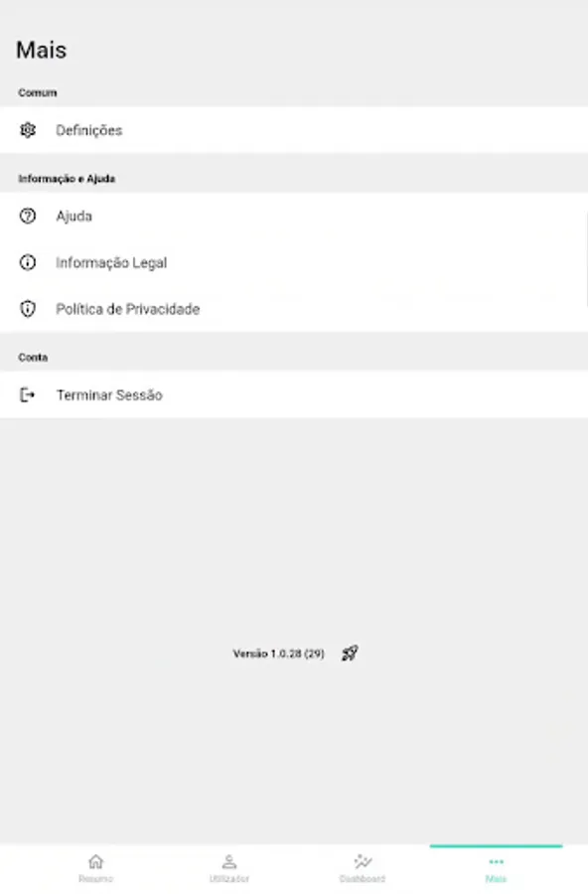588x894 pixels.
Task: Click the shield icon for Política de Privacidade
Action: click(x=28, y=309)
